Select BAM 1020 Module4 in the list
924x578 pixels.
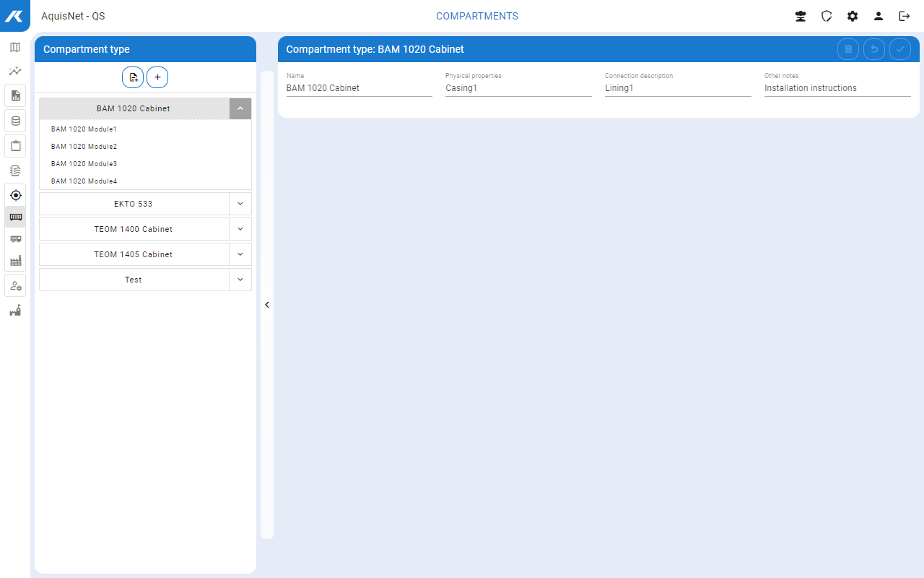pyautogui.click(x=84, y=181)
